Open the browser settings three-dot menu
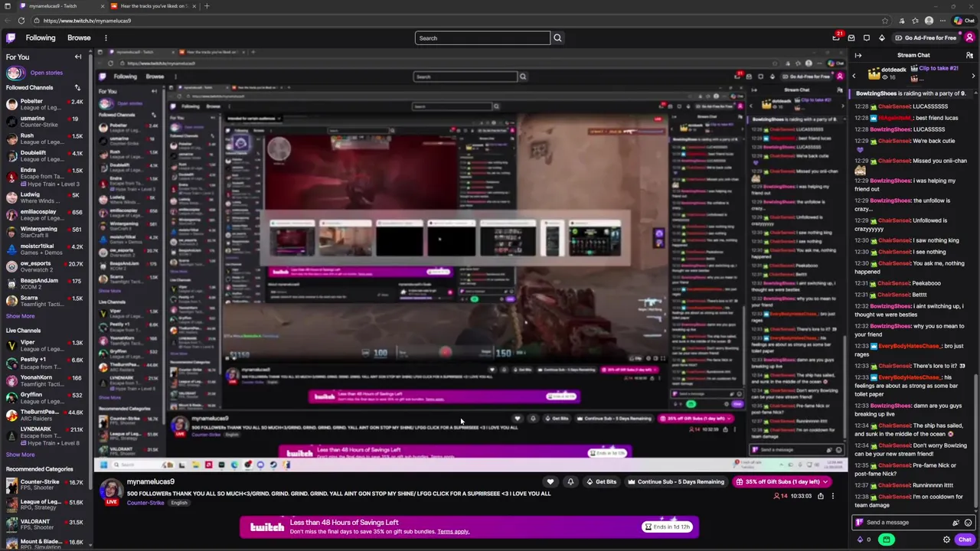Viewport: 980px width, 551px height. point(943,21)
